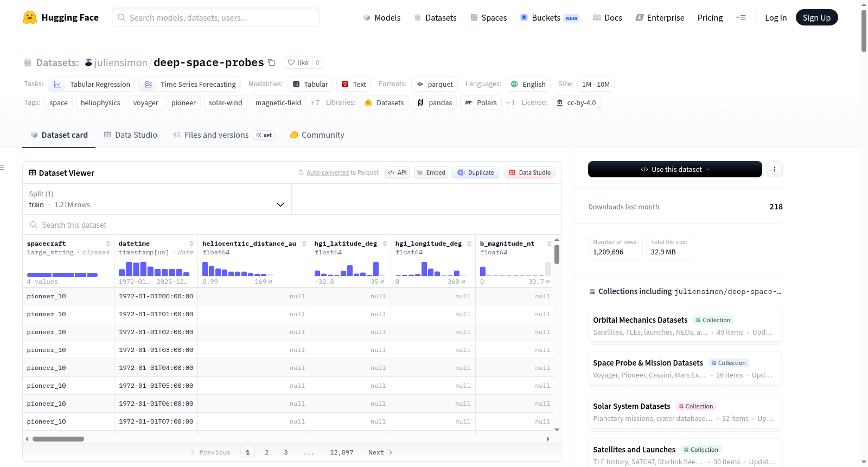Click the parquet format tag
The height and width of the screenshot is (467, 868).
(435, 84)
